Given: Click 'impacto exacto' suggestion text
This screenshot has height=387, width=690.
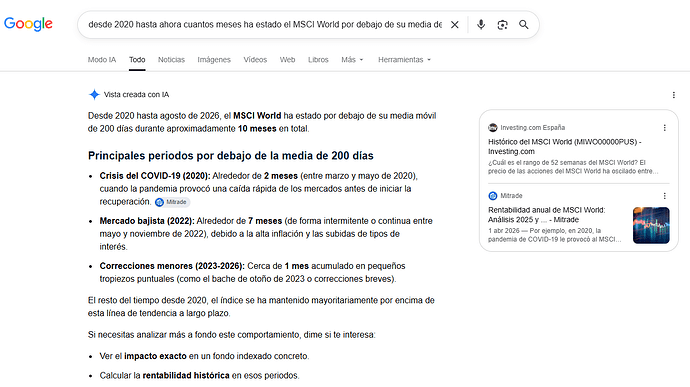Looking at the screenshot, I should (x=155, y=356).
